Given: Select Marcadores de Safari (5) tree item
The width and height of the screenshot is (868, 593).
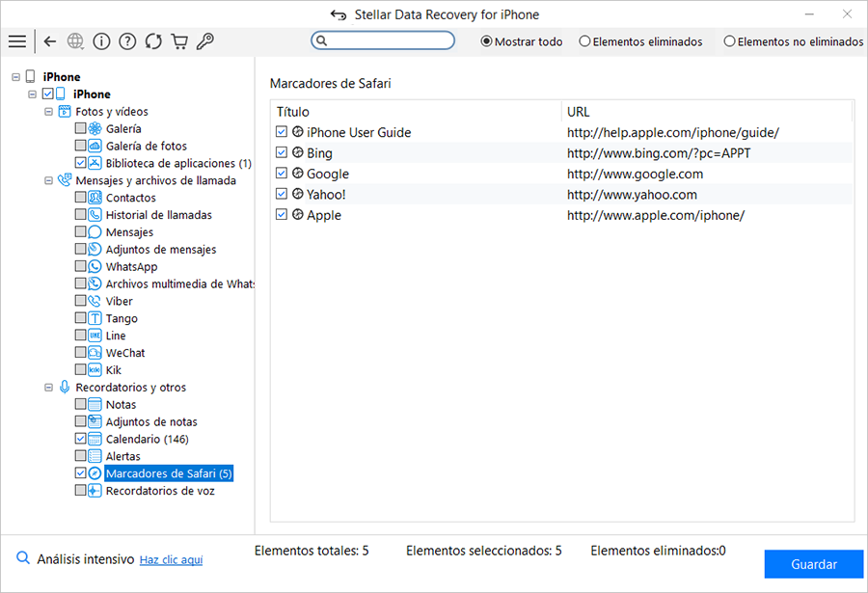Looking at the screenshot, I should point(169,473).
